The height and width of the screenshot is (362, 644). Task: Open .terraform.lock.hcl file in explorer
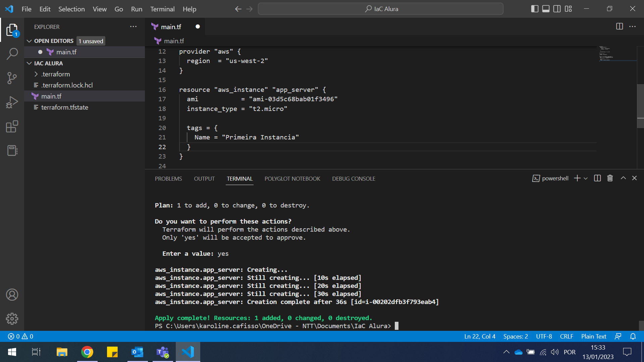coord(67,85)
